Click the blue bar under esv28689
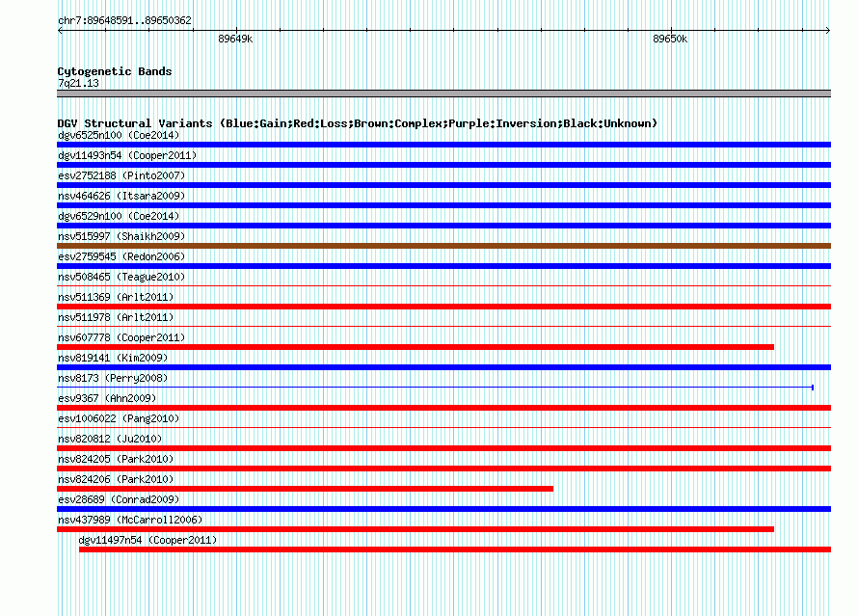Image resolution: width=858 pixels, height=616 pixels. click(x=443, y=509)
